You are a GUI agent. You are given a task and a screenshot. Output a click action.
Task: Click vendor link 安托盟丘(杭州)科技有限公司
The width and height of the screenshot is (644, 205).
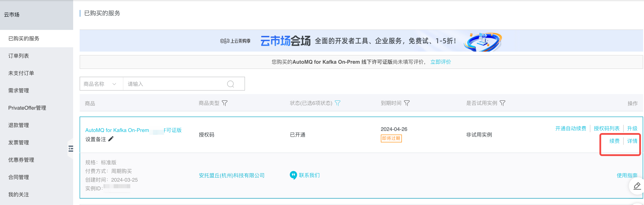click(x=232, y=176)
